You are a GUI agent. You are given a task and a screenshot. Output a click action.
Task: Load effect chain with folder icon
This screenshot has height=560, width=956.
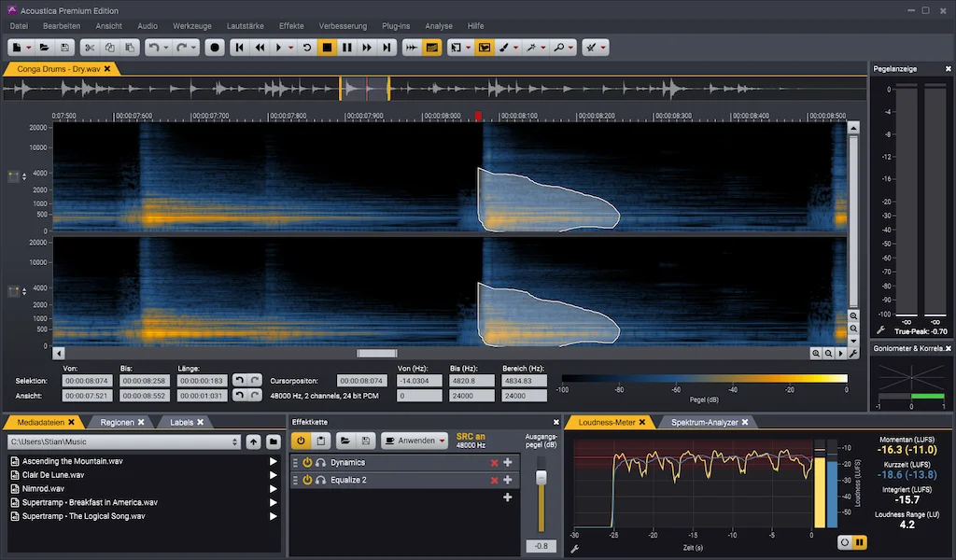pos(345,441)
